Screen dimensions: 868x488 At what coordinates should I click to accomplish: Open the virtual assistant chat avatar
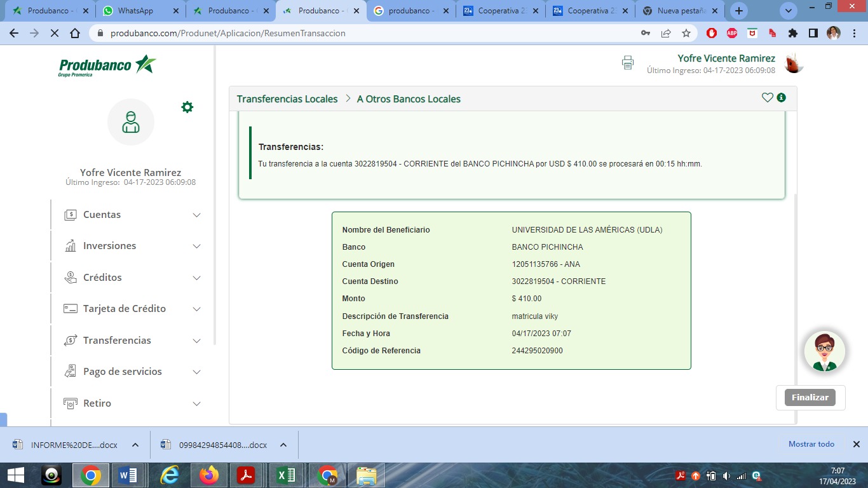[x=824, y=351]
